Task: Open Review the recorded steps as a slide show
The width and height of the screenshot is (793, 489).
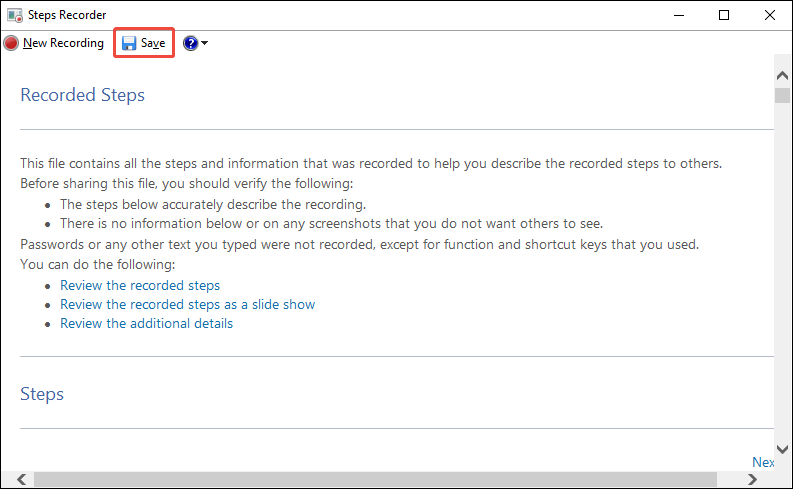Action: point(188,304)
